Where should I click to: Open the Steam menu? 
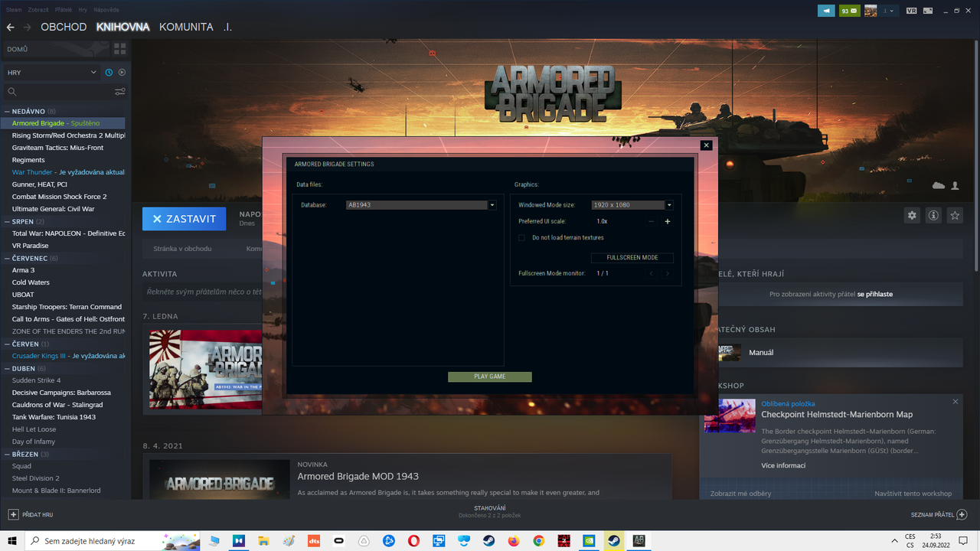(14, 10)
